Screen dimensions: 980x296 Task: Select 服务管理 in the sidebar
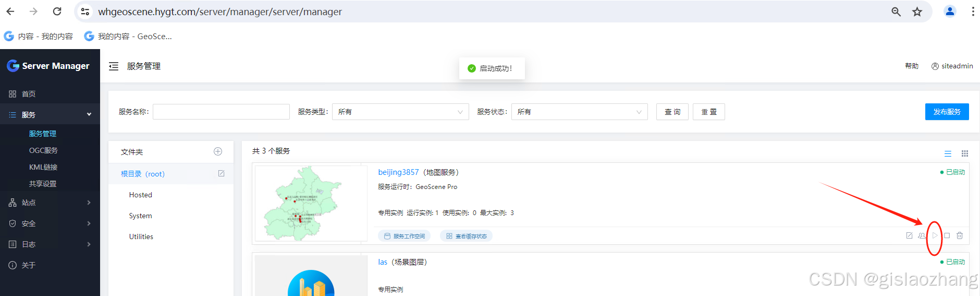click(x=43, y=134)
